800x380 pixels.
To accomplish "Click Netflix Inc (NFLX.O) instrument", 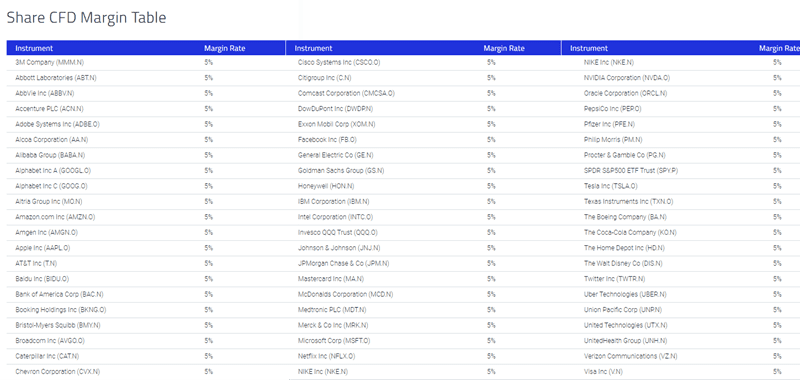I will pos(327,356).
